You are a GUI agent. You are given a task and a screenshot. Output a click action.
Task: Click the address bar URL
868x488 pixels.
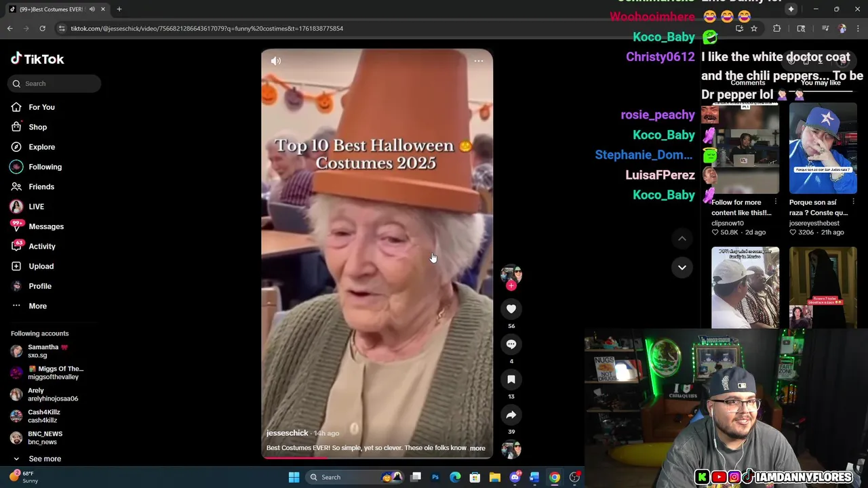(x=207, y=28)
